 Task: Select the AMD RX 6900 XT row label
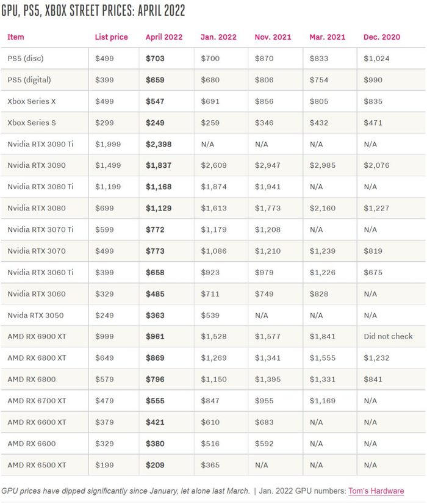click(37, 336)
